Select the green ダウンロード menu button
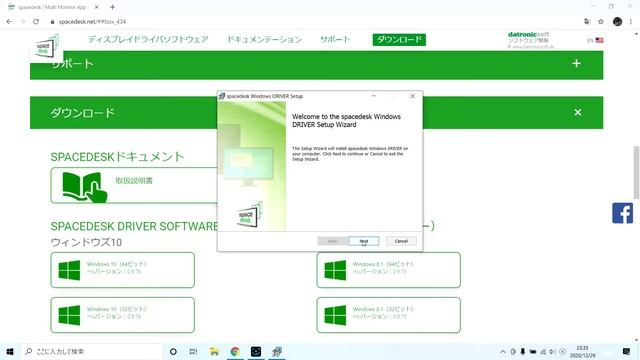This screenshot has height=360, width=640. (399, 40)
